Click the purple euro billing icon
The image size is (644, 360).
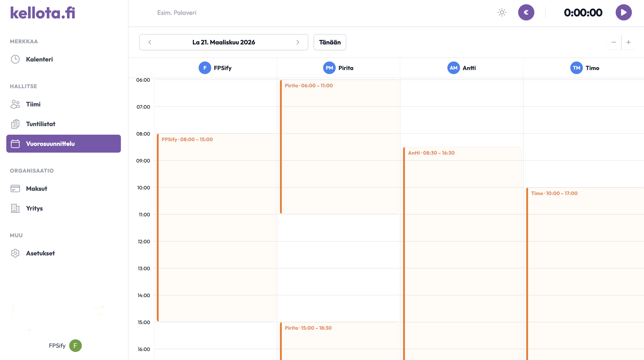click(526, 13)
